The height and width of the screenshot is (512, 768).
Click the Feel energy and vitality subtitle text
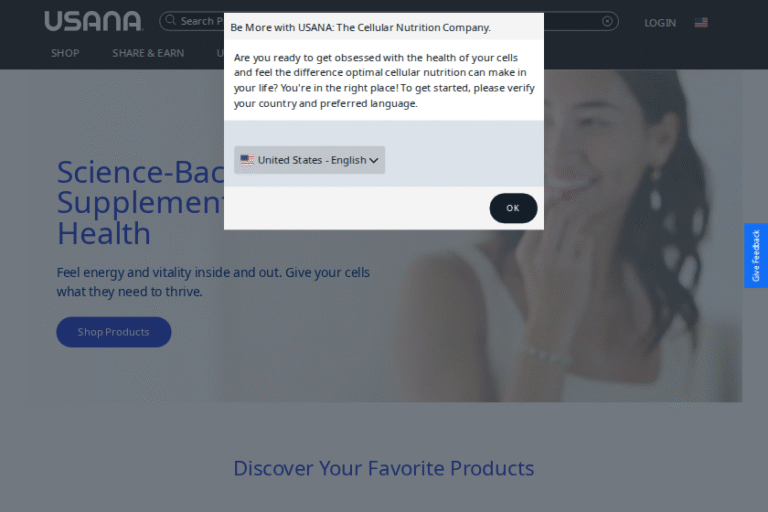click(213, 282)
